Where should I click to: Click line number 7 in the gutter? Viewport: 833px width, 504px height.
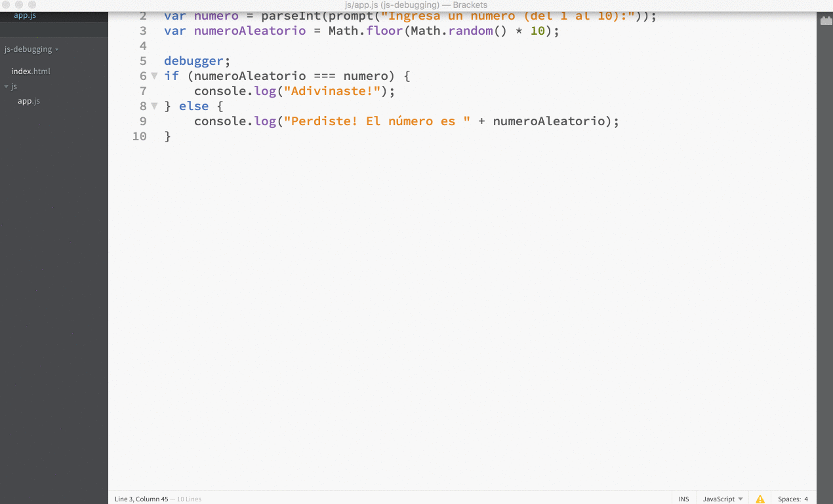click(x=143, y=91)
